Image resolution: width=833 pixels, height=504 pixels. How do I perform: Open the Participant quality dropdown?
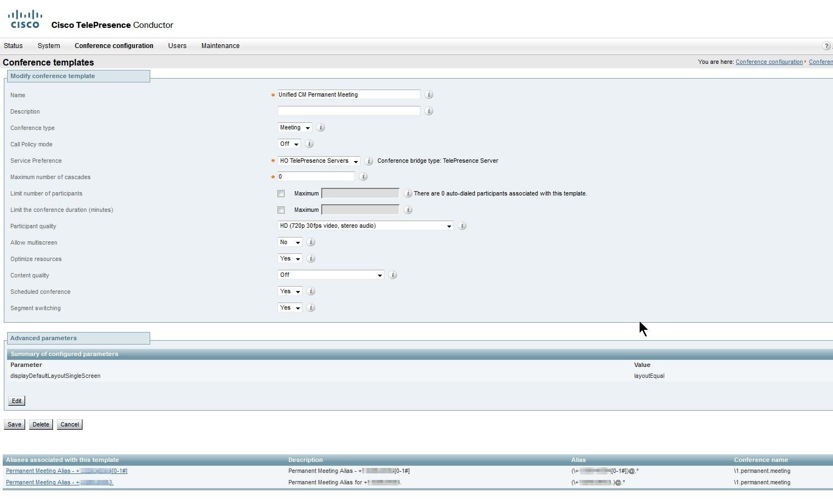click(x=365, y=226)
